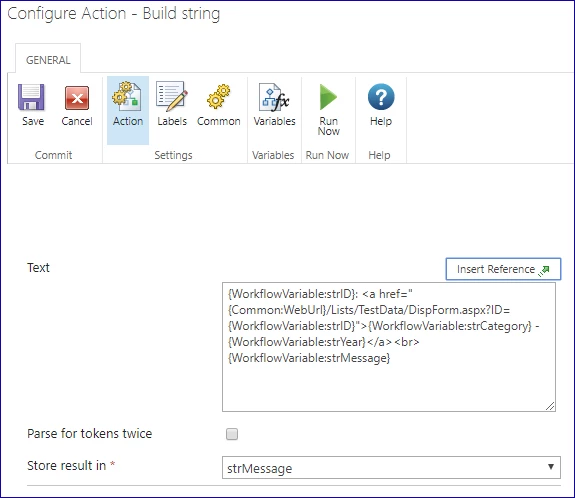Enable Parse for tokens twice checkbox
The image size is (575, 498).
coord(232,434)
